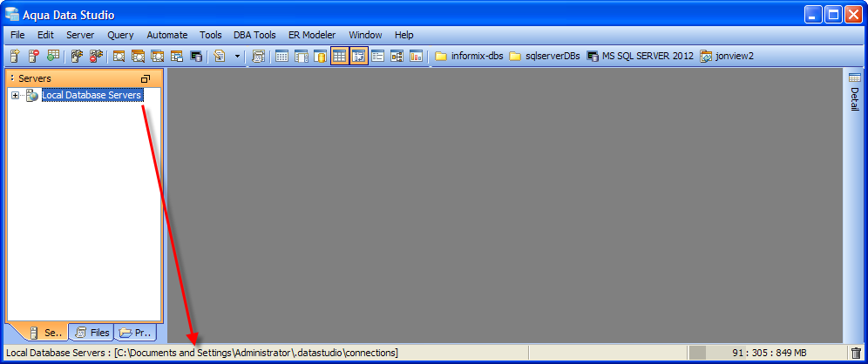The image size is (868, 364).
Task: Click the Disconnect server icon with red plug
Action: tap(96, 56)
